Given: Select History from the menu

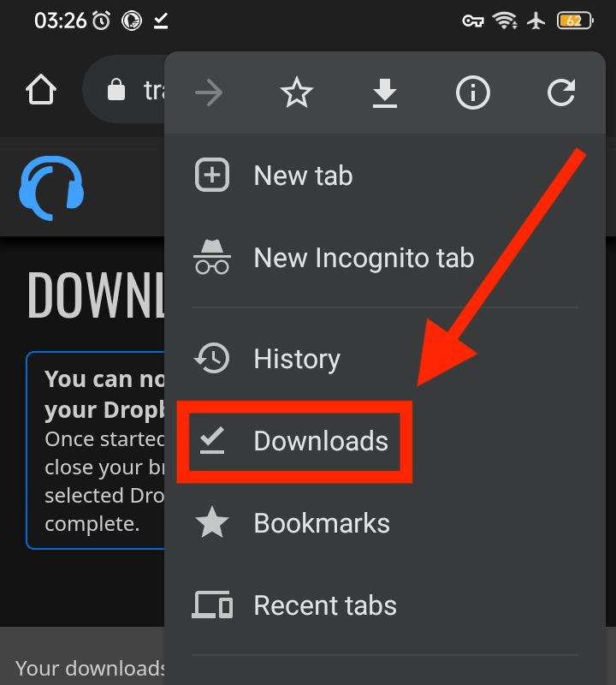Looking at the screenshot, I should pos(297,359).
